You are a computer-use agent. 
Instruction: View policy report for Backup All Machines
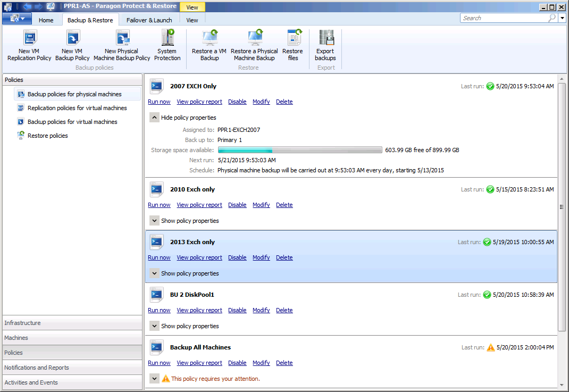(x=199, y=363)
